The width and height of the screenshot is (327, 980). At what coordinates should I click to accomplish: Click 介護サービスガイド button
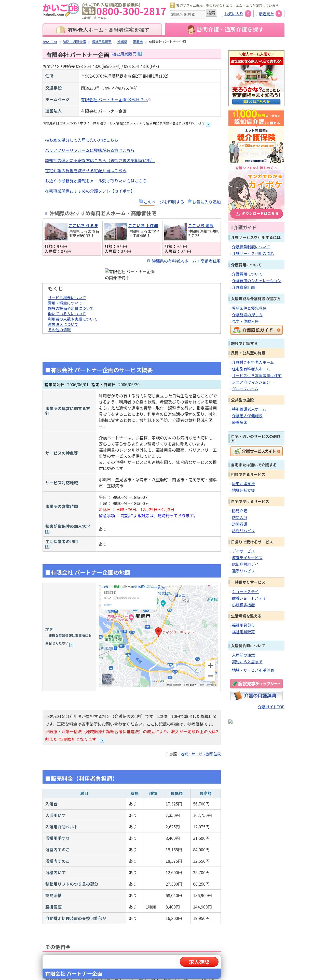(x=256, y=451)
